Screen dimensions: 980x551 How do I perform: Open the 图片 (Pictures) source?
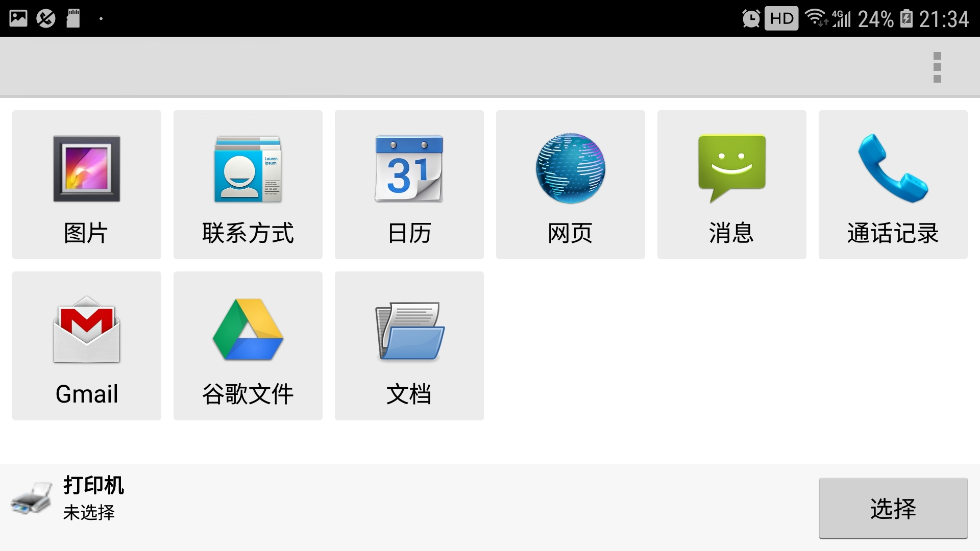tap(86, 184)
